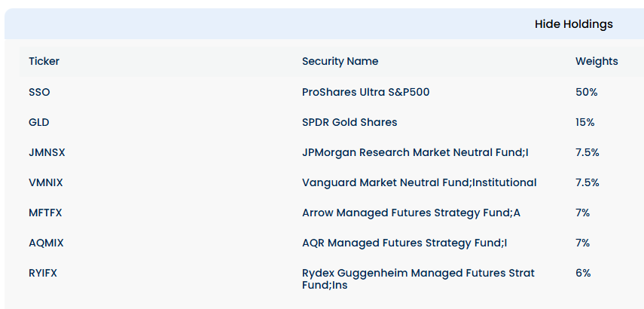The height and width of the screenshot is (309, 644).
Task: Click the 50% weight for SSO
Action: click(x=587, y=92)
